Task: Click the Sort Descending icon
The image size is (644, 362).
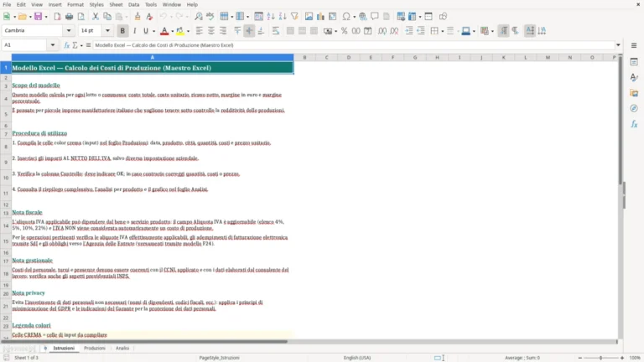Action: pos(283,17)
